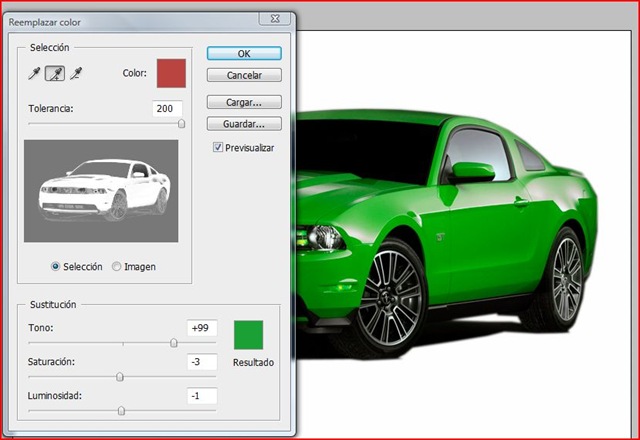Open the red Color swatch picker
This screenshot has height=440, width=640.
171,73
